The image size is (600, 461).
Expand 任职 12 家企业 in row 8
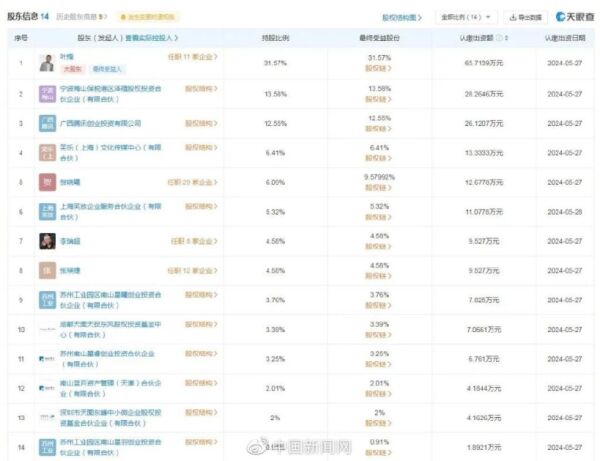coord(194,270)
